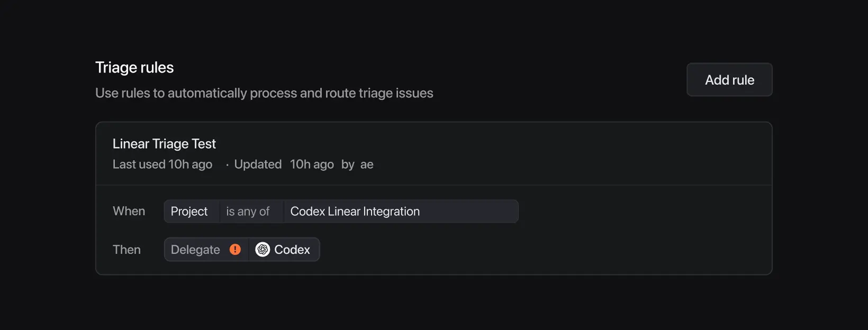Toggle the Codex assignment in the Then clause
The image size is (868, 330).
284,250
